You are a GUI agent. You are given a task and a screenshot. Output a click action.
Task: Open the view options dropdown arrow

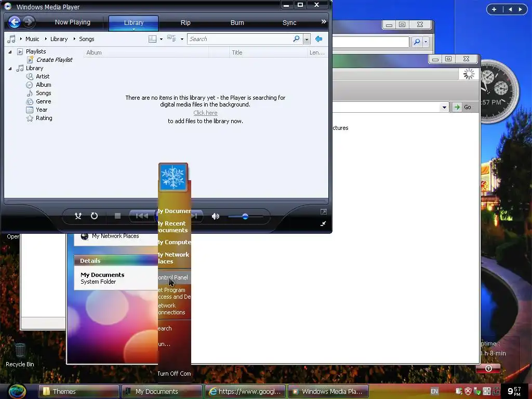point(182,39)
